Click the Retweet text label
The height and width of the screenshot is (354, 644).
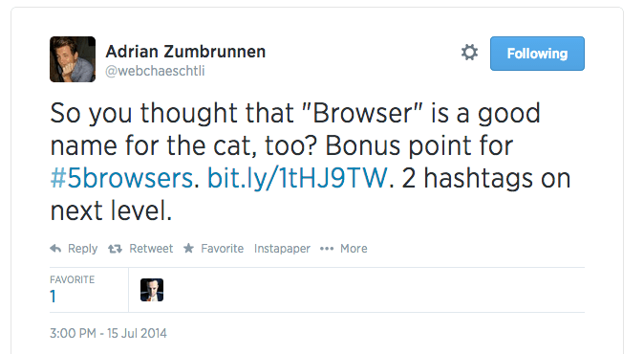[x=151, y=249]
